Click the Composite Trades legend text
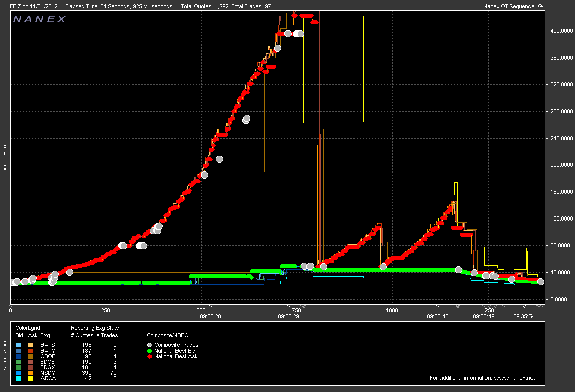This screenshot has height=392, width=575. coord(176,345)
